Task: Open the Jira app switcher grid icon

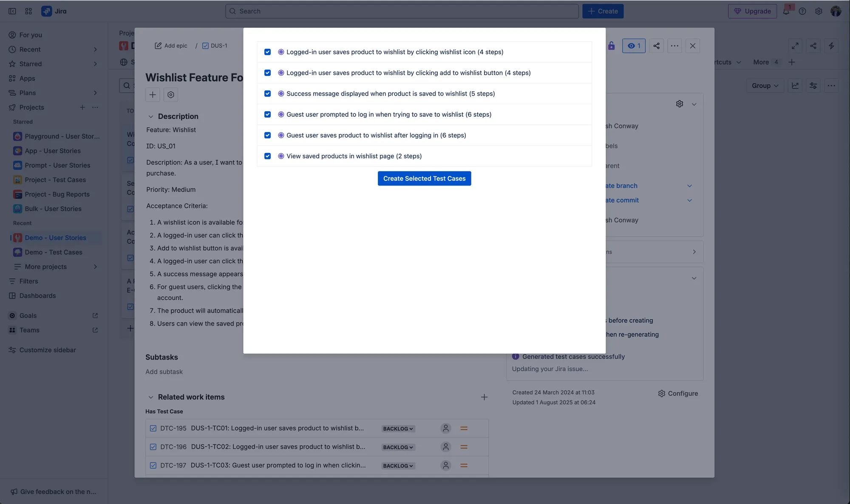Action: pos(28,11)
